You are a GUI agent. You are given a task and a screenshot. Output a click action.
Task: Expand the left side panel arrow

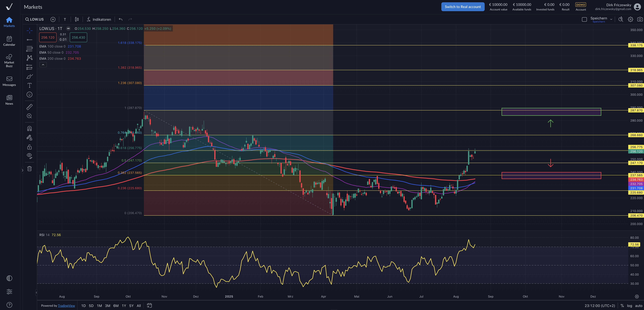pos(22,170)
